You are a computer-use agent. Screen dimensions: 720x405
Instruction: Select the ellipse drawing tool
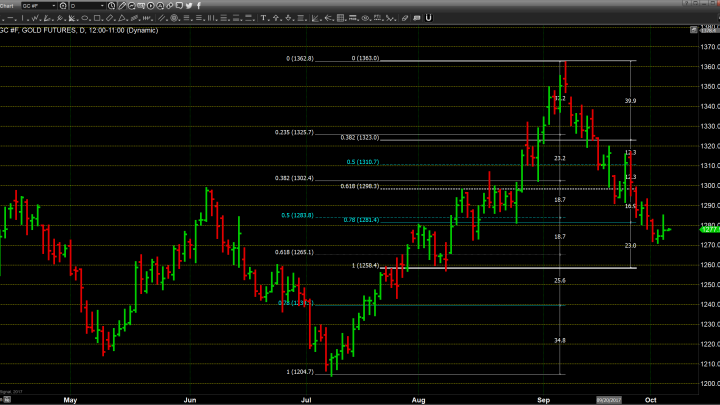(x=84, y=18)
